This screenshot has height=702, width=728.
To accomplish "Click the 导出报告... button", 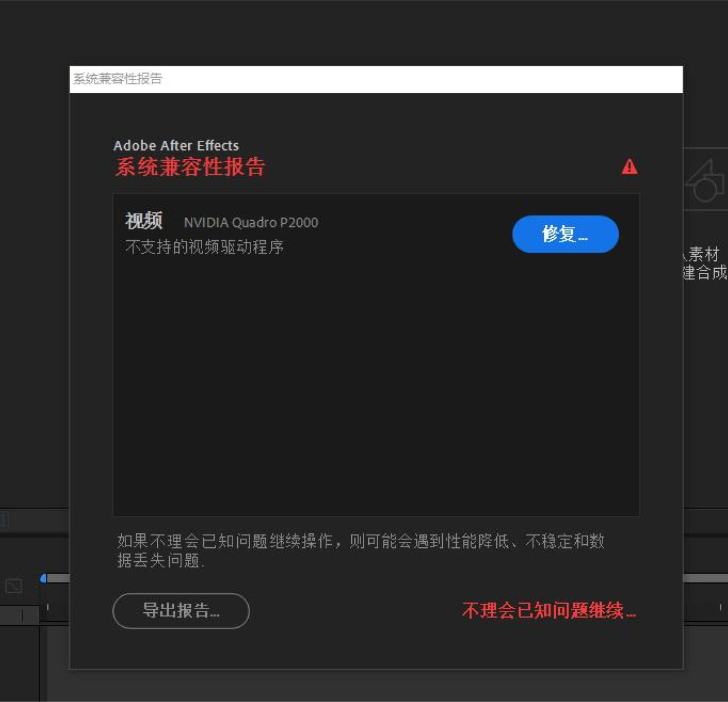I will click(x=181, y=610).
